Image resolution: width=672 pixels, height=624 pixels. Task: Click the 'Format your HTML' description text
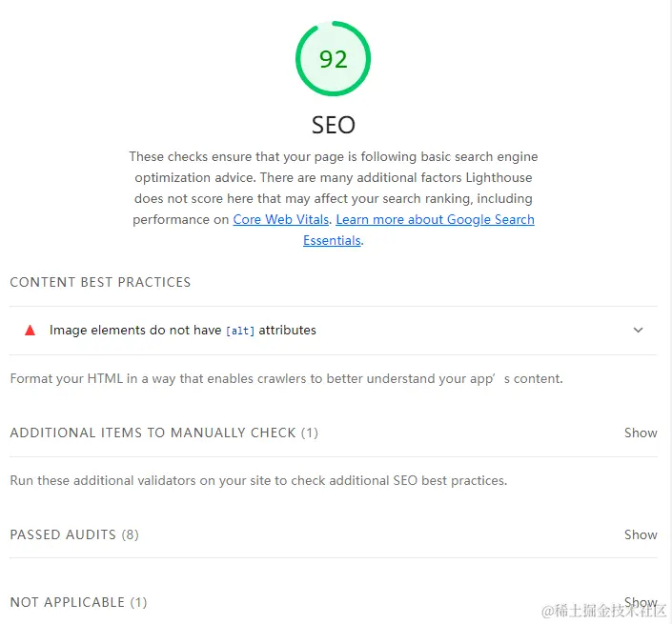tap(286, 378)
